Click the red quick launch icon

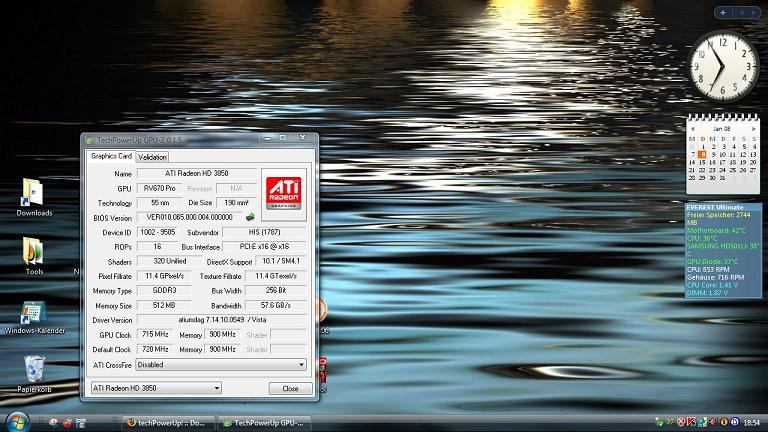tap(67, 422)
